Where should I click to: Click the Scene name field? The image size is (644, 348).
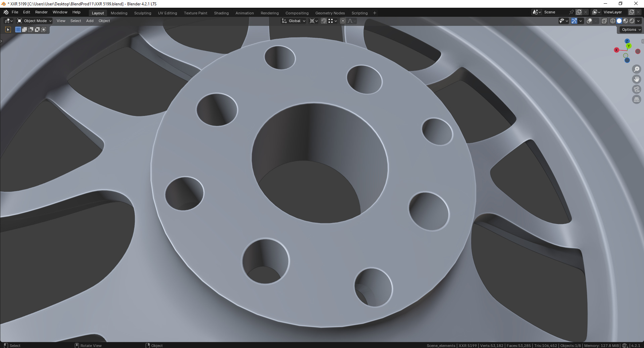pyautogui.click(x=555, y=12)
